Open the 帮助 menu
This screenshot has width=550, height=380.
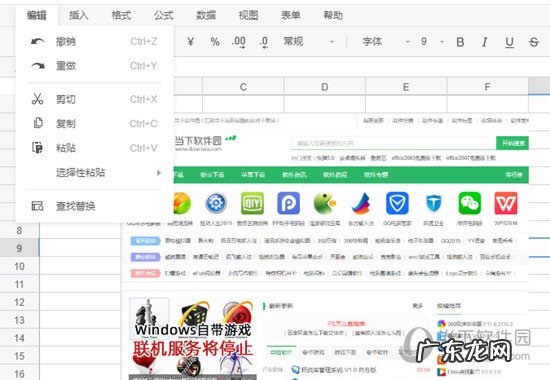333,15
